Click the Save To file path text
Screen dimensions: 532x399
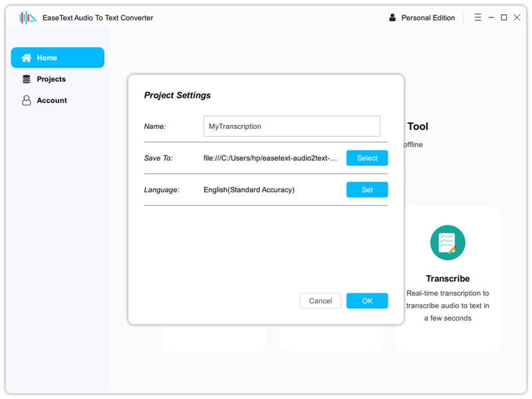tap(271, 158)
